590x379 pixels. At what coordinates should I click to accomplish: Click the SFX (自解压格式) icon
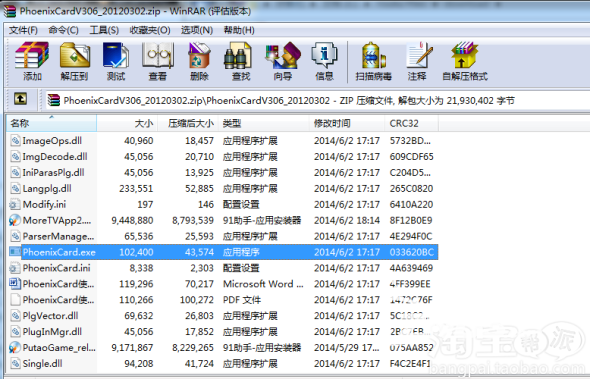(464, 55)
